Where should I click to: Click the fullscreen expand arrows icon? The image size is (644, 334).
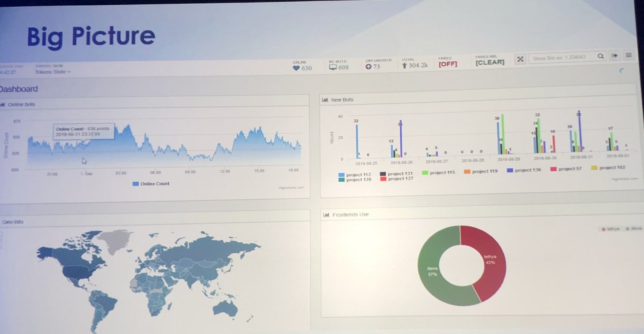[520, 59]
